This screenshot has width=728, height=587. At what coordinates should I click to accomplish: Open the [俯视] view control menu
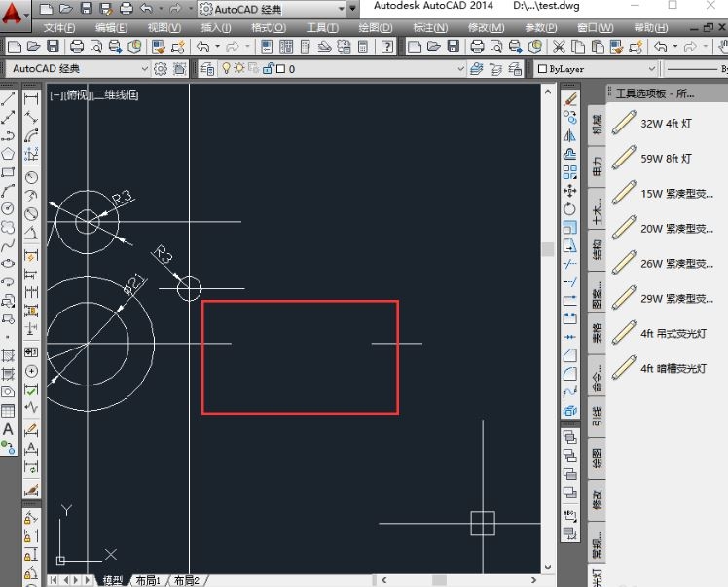pyautogui.click(x=78, y=95)
